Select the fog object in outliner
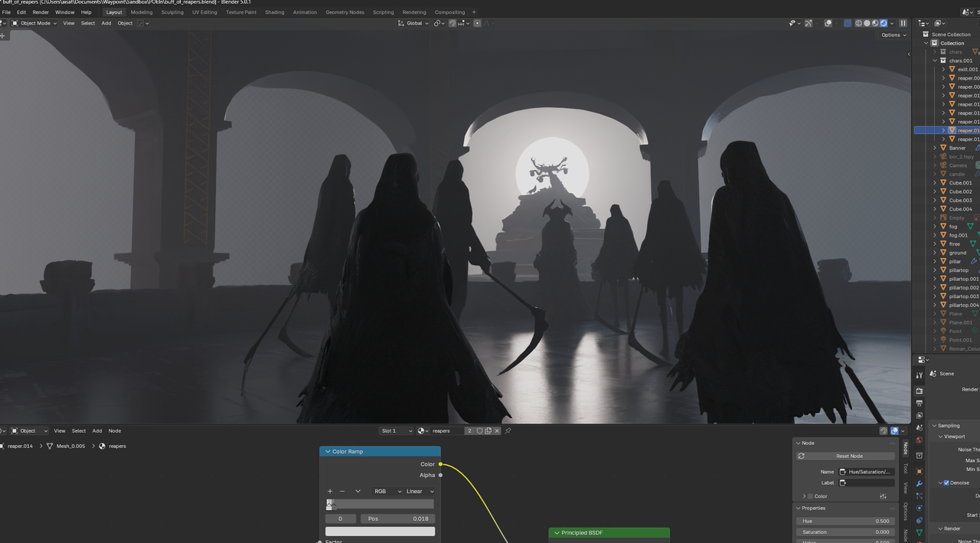The width and height of the screenshot is (980, 543). (x=953, y=227)
